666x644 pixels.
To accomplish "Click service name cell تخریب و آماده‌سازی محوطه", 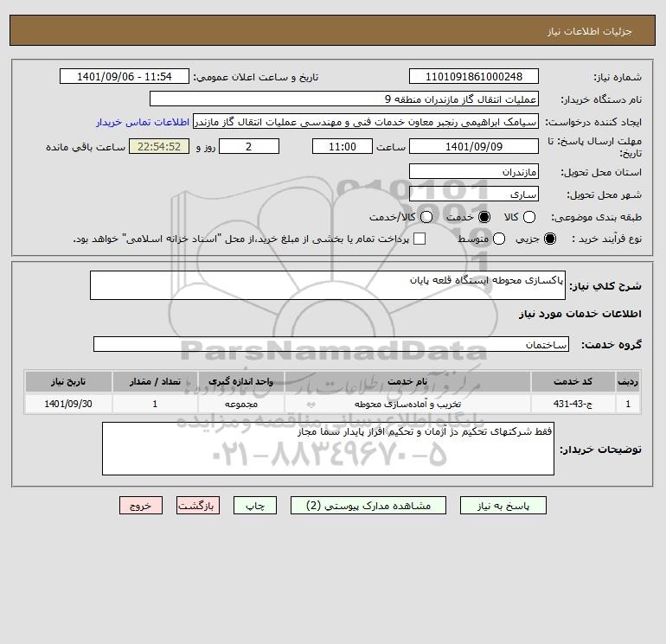I will [407, 404].
